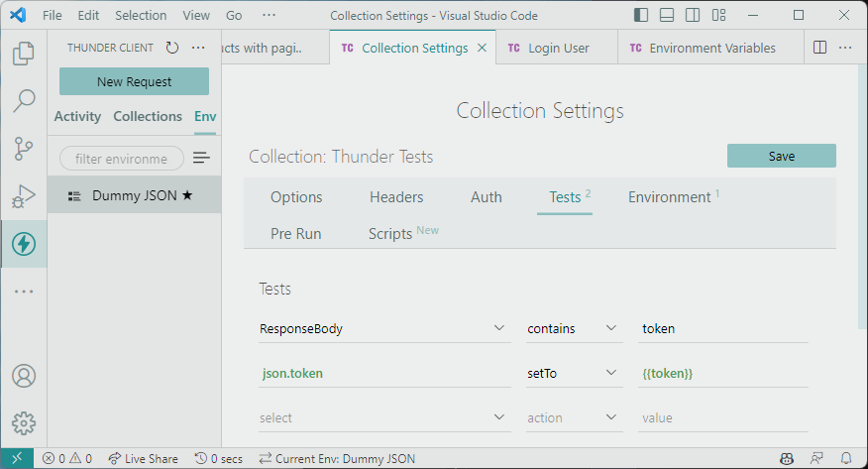Open editor tab more actions ellipsis
Image resolution: width=868 pixels, height=469 pixels.
845,48
